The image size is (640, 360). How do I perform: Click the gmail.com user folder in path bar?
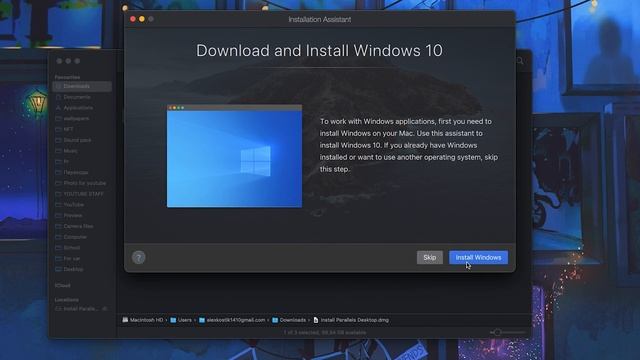coord(232,320)
